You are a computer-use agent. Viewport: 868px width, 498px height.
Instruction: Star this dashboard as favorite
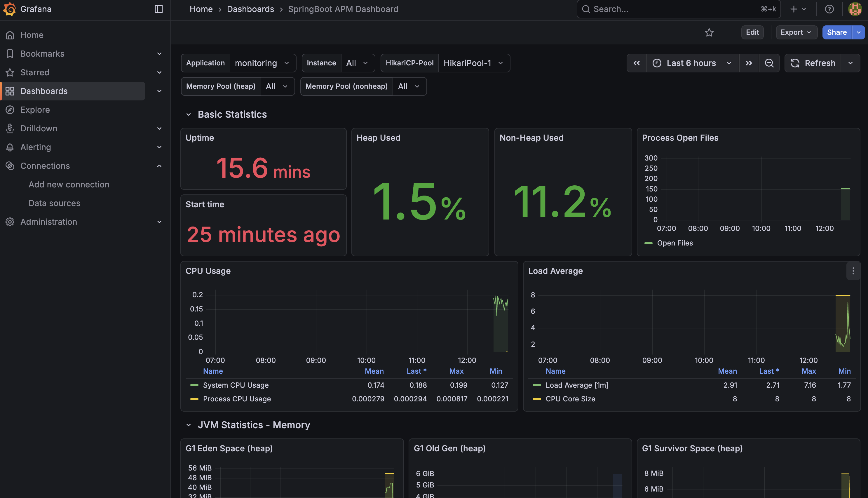(x=709, y=32)
